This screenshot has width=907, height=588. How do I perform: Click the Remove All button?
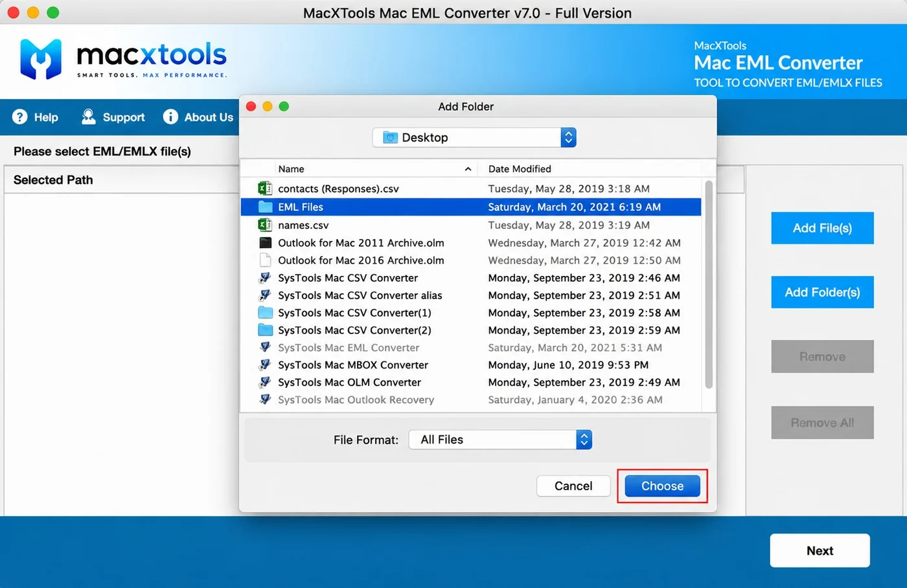pos(822,423)
